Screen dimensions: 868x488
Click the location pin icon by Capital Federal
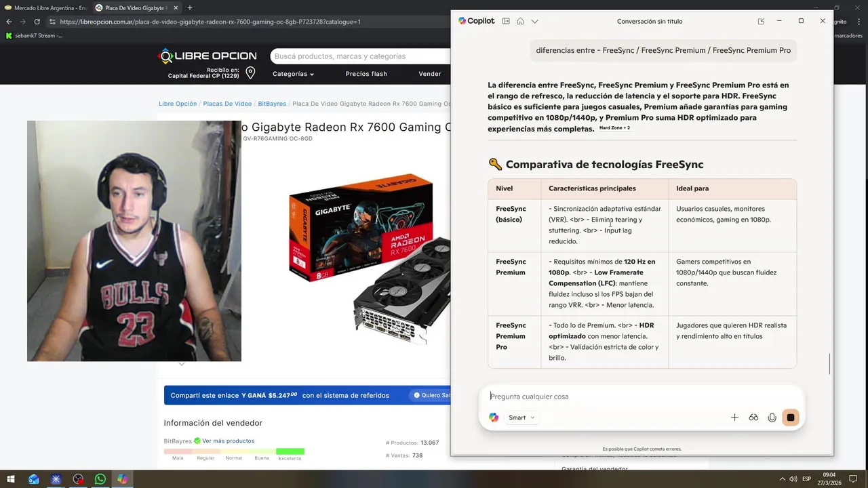(250, 73)
